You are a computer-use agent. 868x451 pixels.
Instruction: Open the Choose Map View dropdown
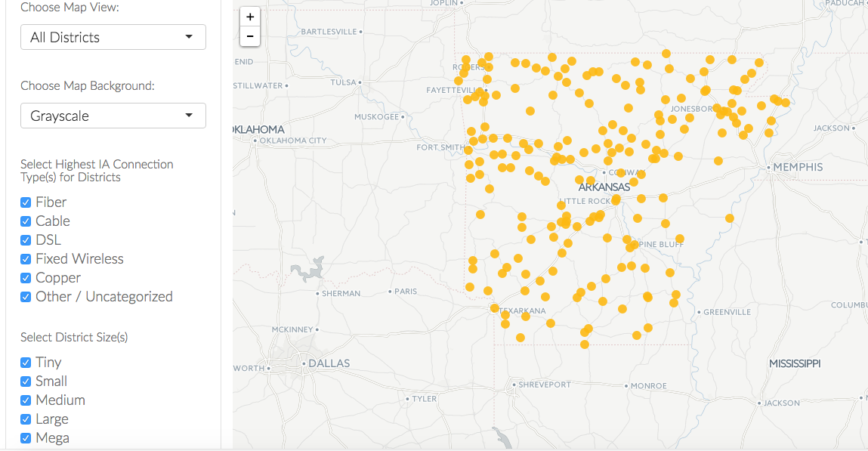point(113,37)
